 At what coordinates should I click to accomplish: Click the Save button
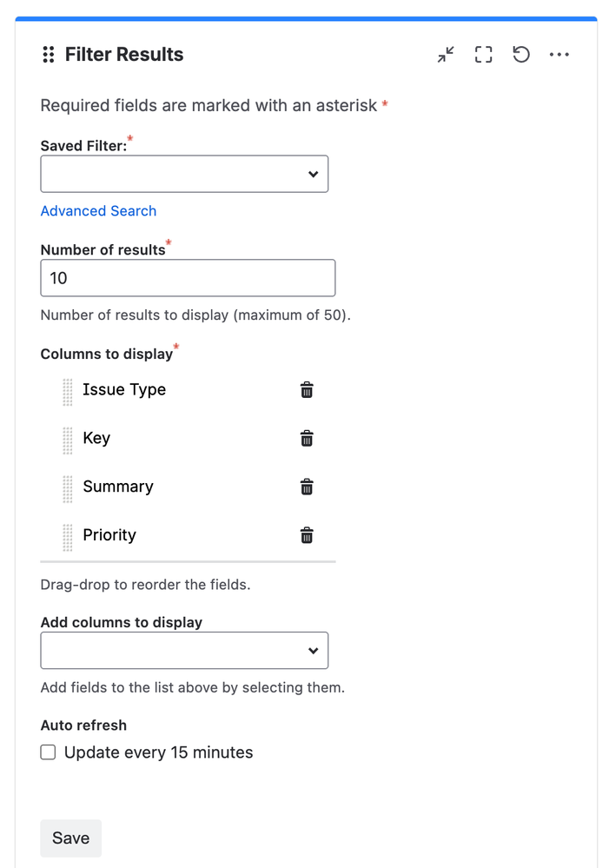pyautogui.click(x=70, y=838)
